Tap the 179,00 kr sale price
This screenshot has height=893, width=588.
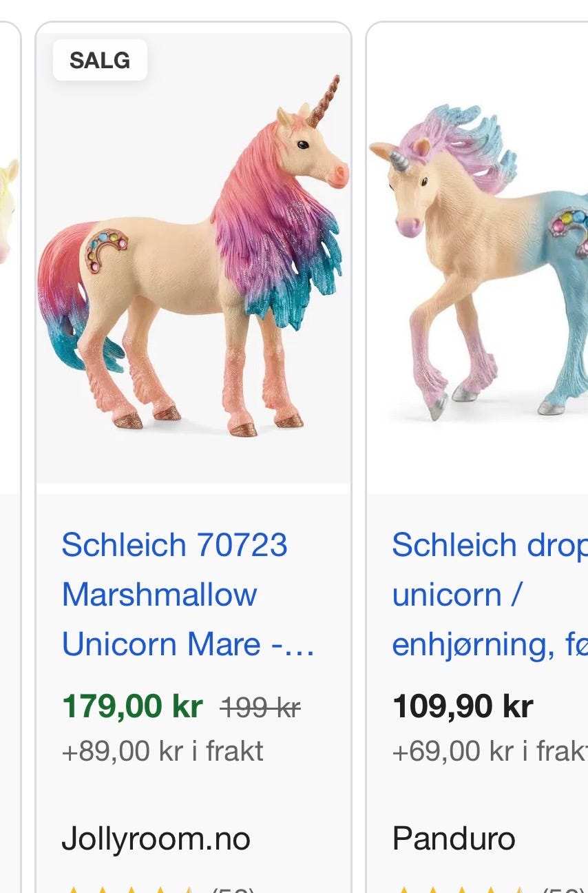point(132,706)
